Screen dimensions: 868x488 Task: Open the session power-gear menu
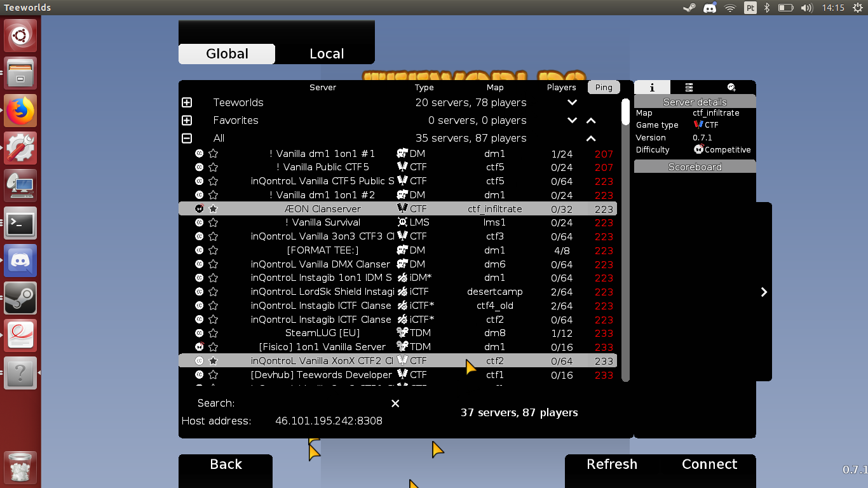click(x=857, y=8)
